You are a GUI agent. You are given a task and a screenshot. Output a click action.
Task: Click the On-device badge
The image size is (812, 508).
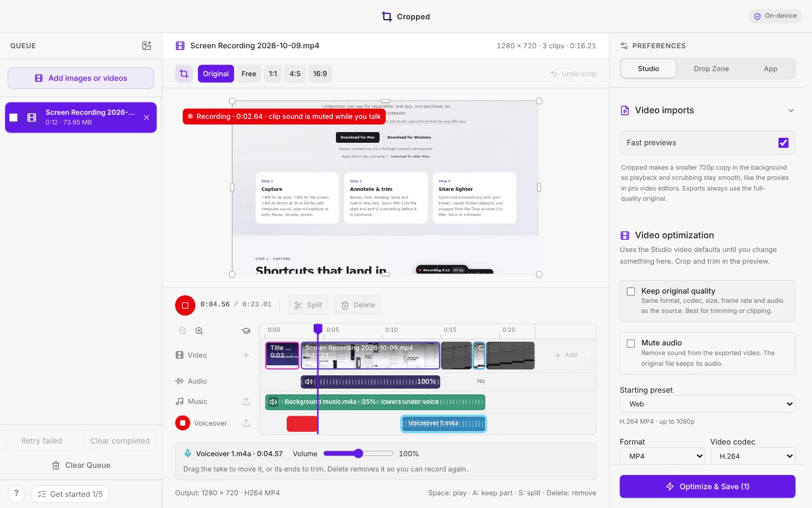click(775, 16)
